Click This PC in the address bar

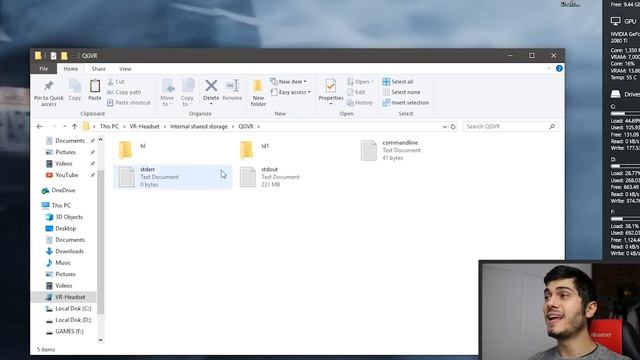click(x=109, y=127)
